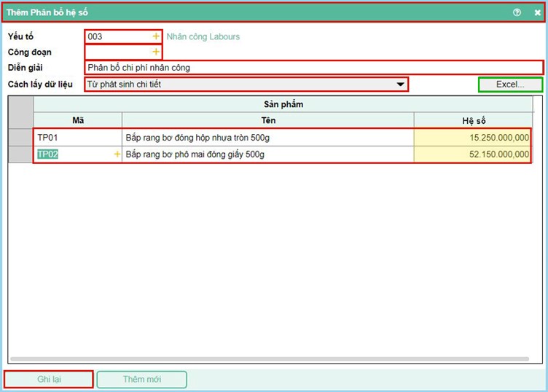Click the Thêm mới button
Image resolution: width=548 pixels, height=392 pixels.
click(141, 380)
